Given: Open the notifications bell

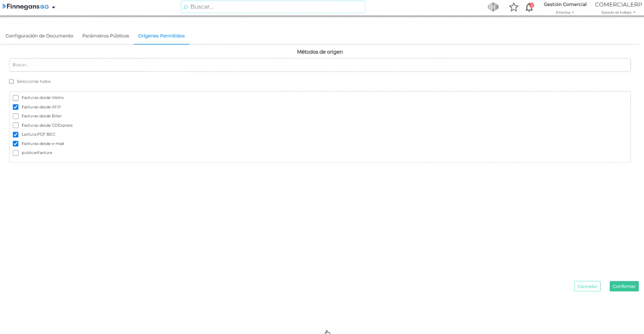Looking at the screenshot, I should coord(529,7).
